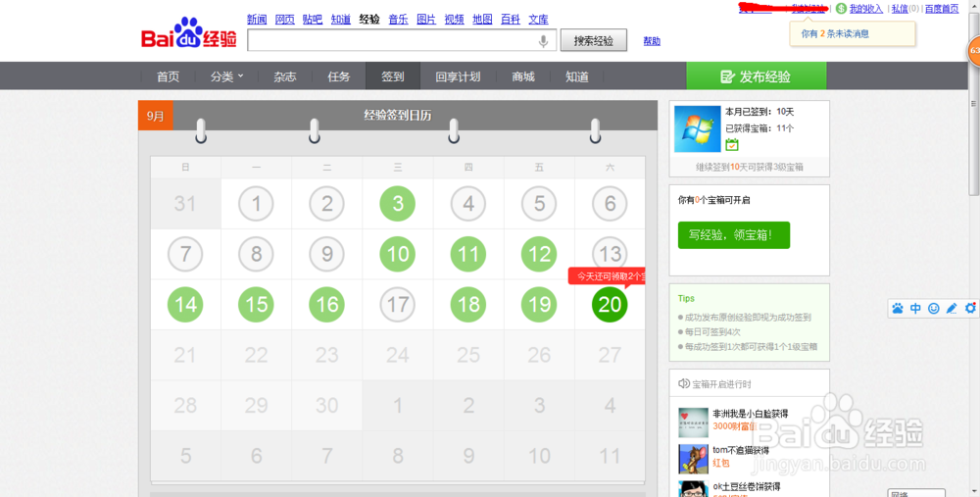Open the 视频 top link
The width and height of the screenshot is (980, 497).
(455, 20)
